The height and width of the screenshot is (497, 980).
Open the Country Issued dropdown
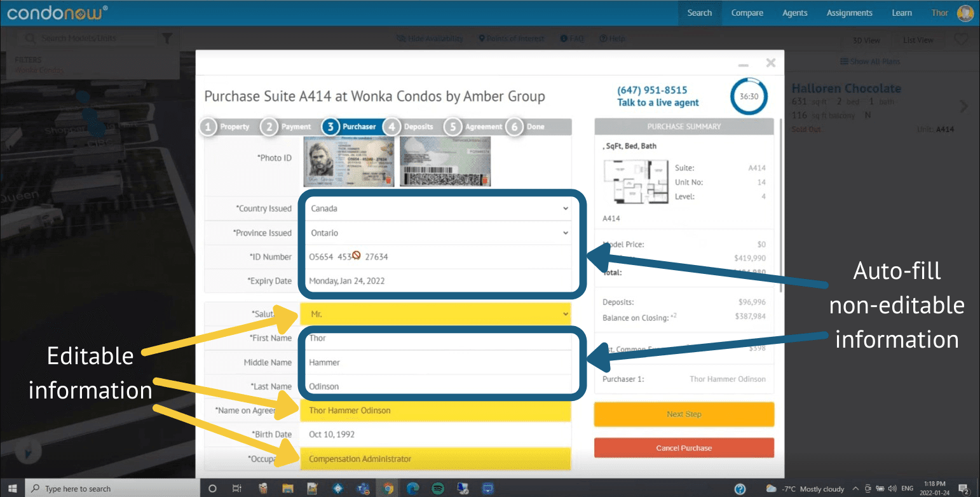[439, 208]
